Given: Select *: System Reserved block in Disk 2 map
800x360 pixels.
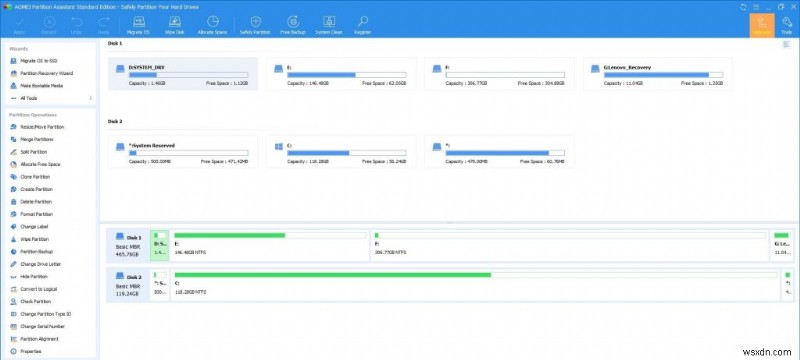Looking at the screenshot, I should (x=160, y=285).
